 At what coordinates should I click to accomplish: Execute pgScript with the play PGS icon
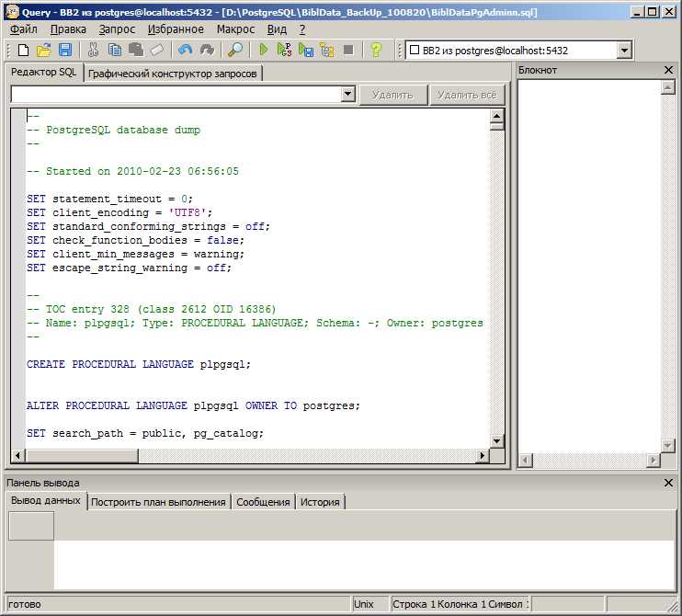(x=284, y=50)
